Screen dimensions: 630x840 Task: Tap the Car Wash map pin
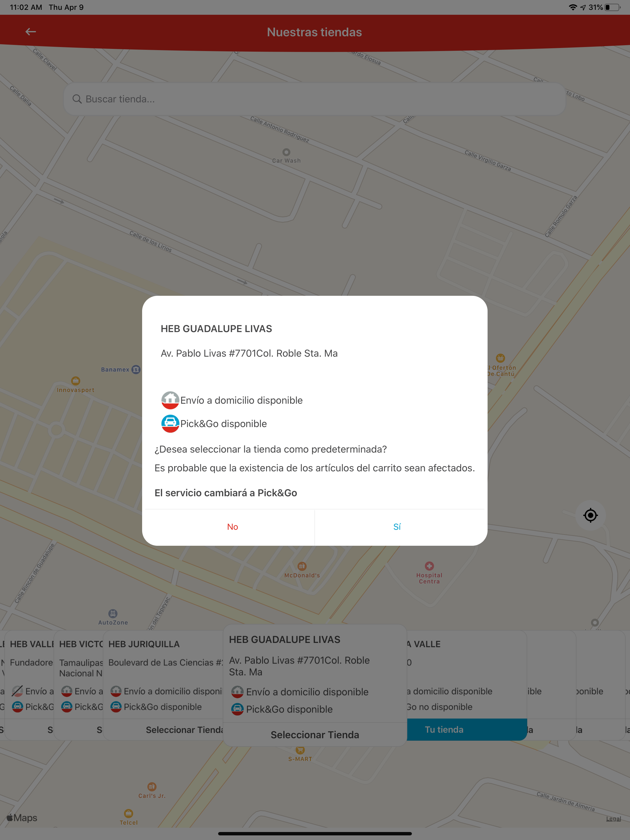286,152
